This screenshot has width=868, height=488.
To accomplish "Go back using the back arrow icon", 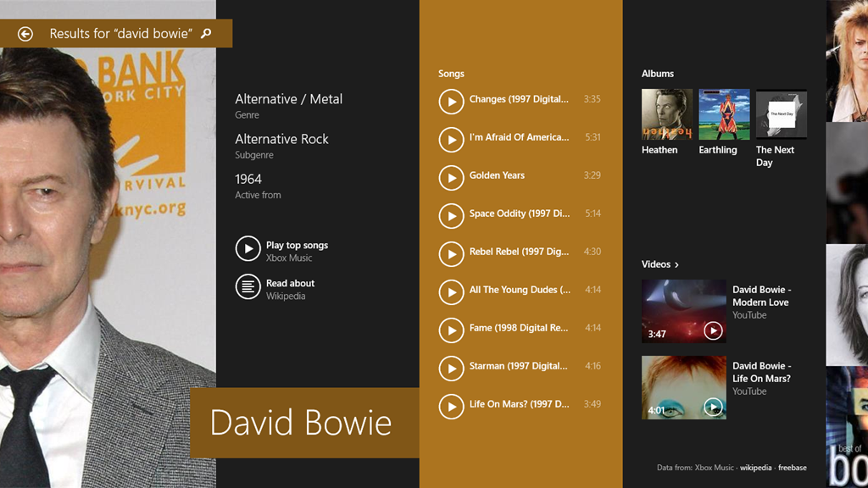I will coord(25,34).
